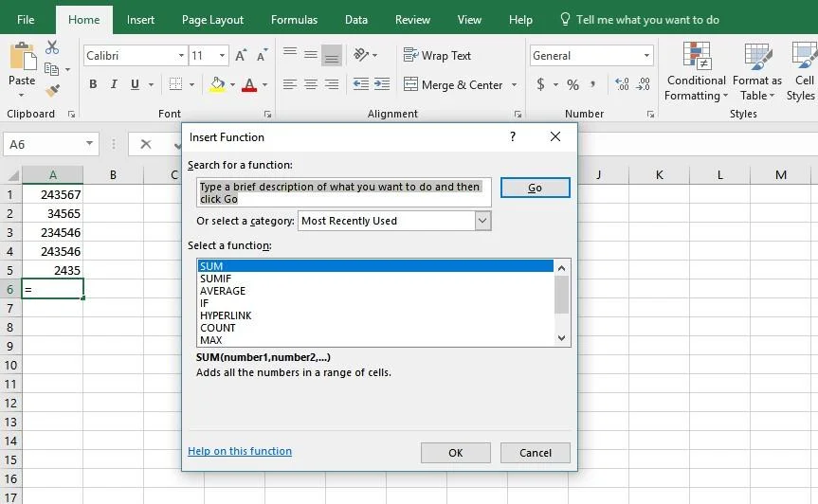Click the Copy icon in Clipboard
Screen dimensions: 818x504
(x=51, y=69)
